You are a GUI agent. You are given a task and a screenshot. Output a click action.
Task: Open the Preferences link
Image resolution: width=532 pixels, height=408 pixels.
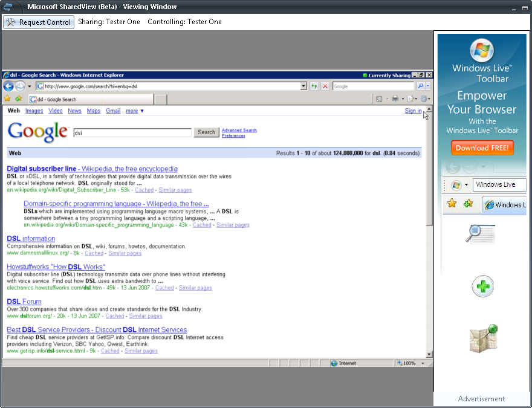coord(233,135)
